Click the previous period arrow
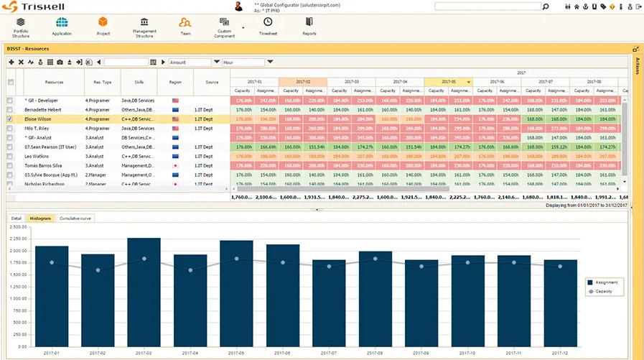The height and width of the screenshot is (360, 644). pyautogui.click(x=99, y=62)
